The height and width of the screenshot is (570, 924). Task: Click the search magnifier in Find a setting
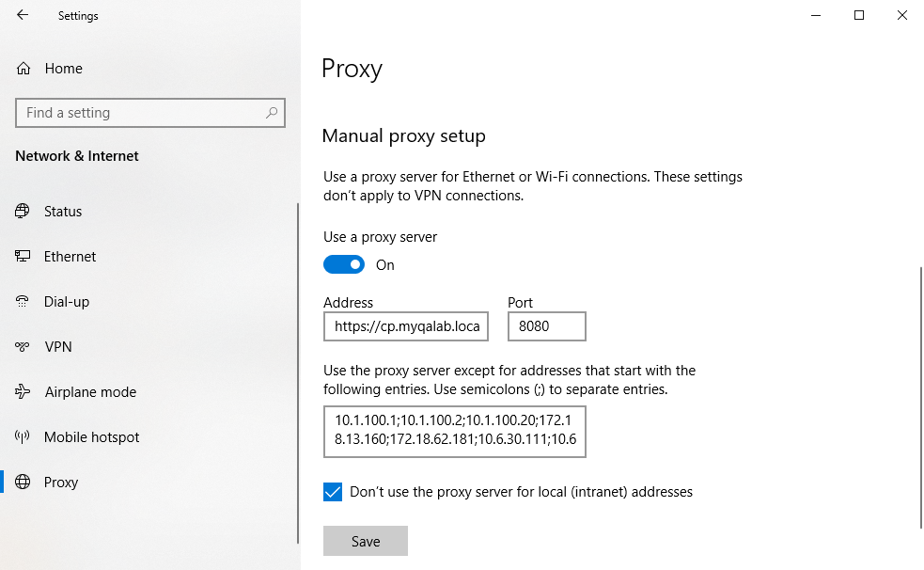[x=272, y=112]
